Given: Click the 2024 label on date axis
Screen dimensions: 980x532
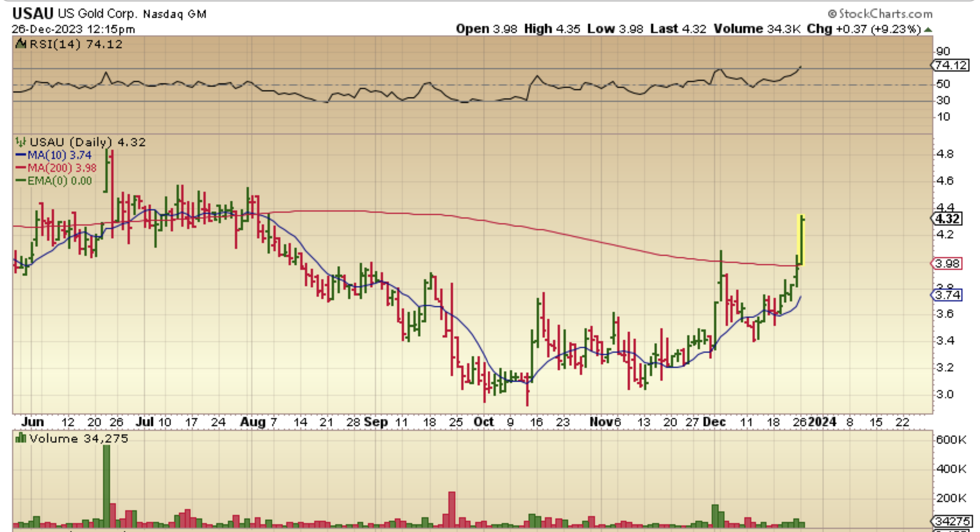Looking at the screenshot, I should pos(822,422).
